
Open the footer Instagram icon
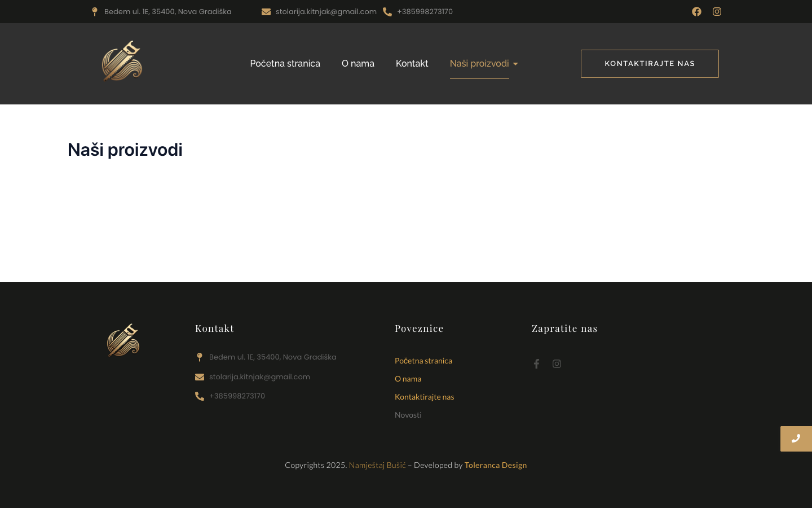coord(557,364)
